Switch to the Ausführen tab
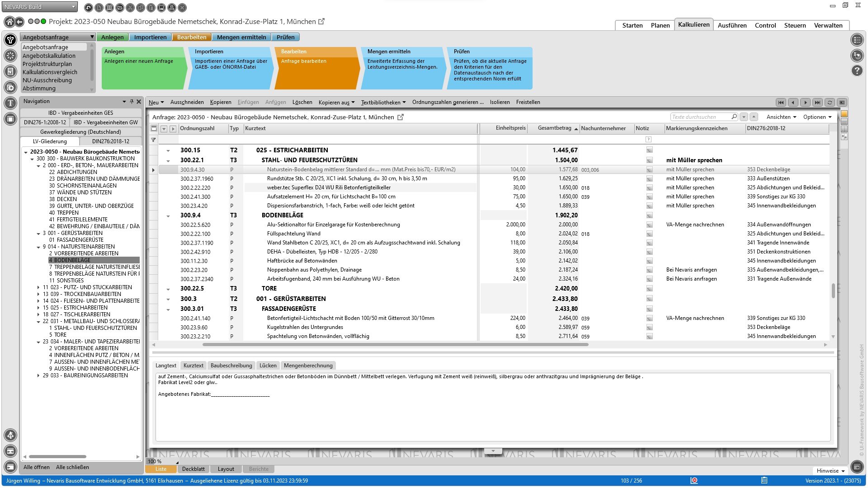 click(x=732, y=26)
